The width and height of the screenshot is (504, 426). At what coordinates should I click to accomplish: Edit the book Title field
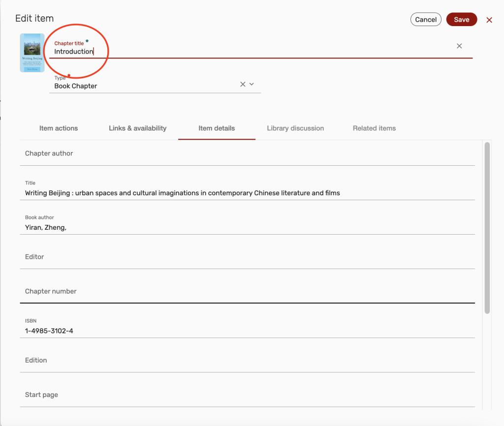246,193
